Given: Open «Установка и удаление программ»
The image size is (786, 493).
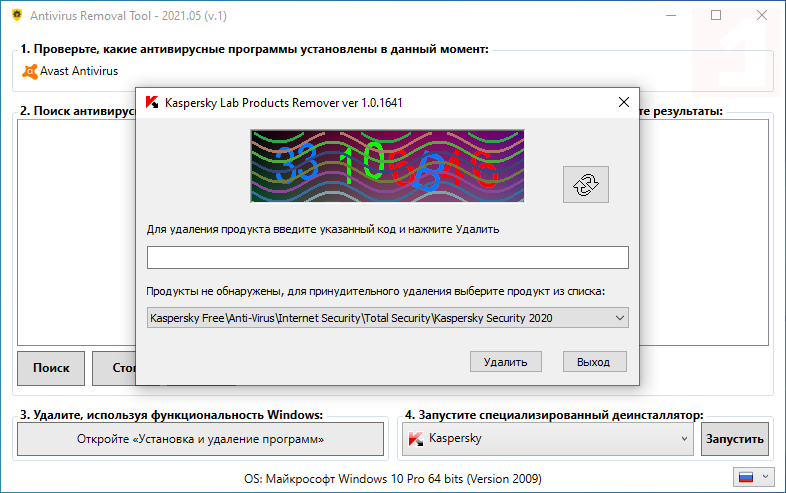Looking at the screenshot, I should pos(201,439).
